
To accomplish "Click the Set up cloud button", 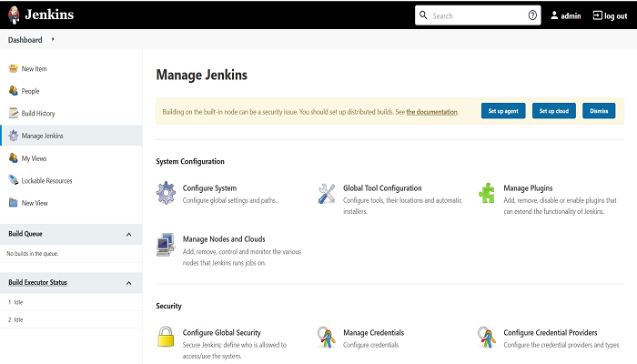I will click(x=554, y=111).
